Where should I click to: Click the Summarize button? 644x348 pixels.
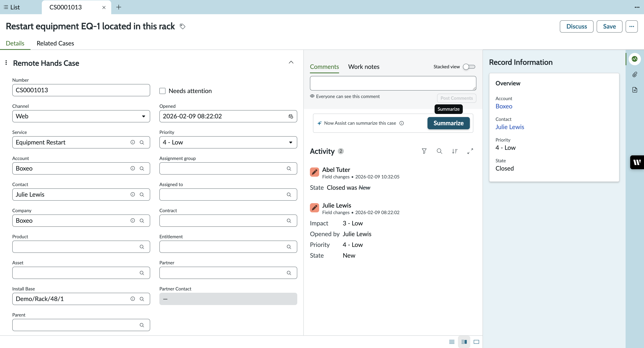pos(449,123)
